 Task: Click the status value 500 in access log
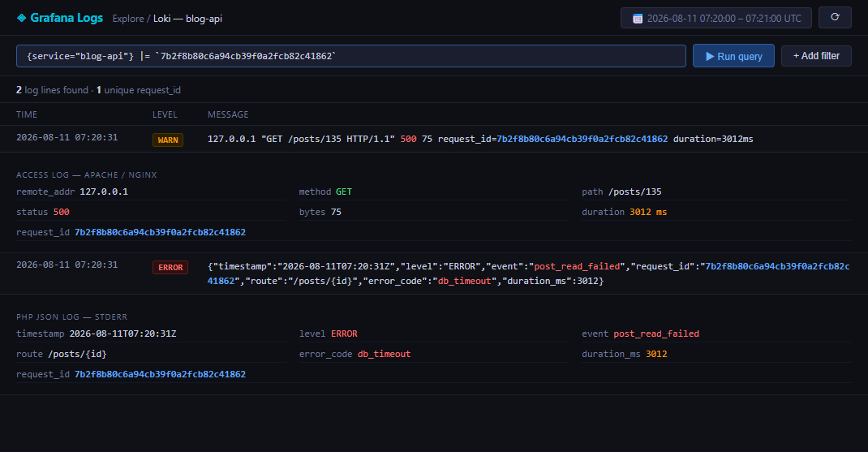click(62, 212)
